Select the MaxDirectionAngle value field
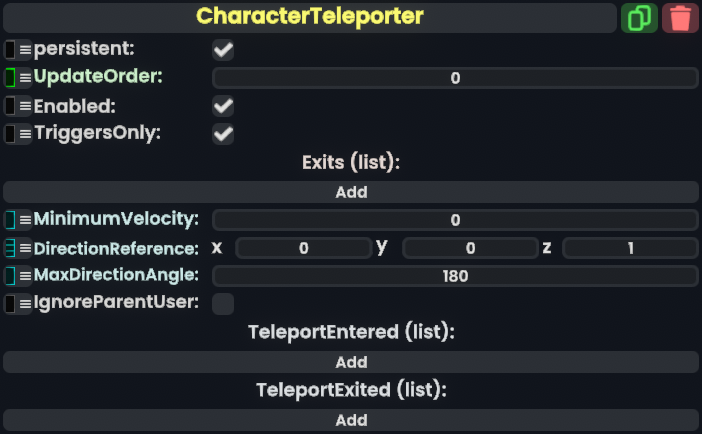This screenshot has height=434, width=702. tap(455, 276)
